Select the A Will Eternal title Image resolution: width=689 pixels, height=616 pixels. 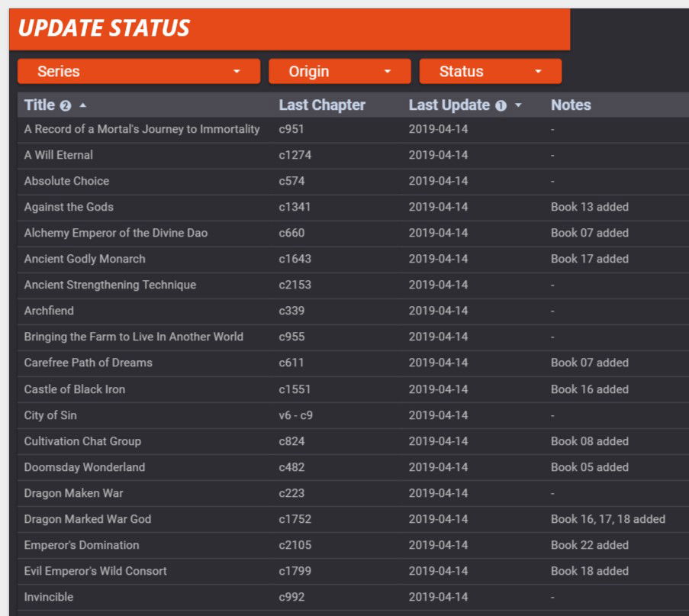pos(59,155)
